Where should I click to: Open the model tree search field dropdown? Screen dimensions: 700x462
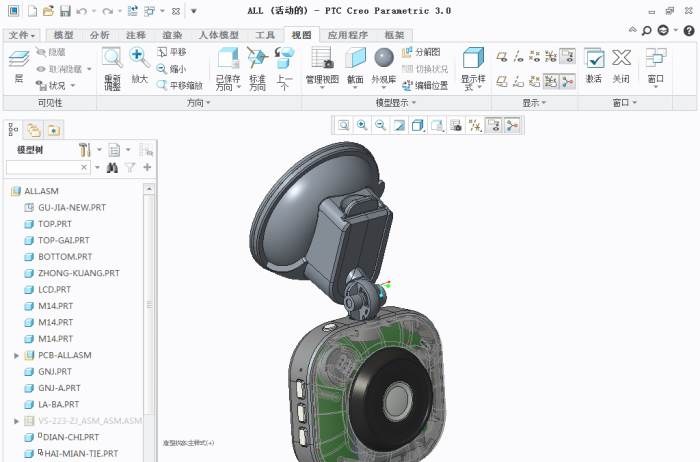click(97, 167)
